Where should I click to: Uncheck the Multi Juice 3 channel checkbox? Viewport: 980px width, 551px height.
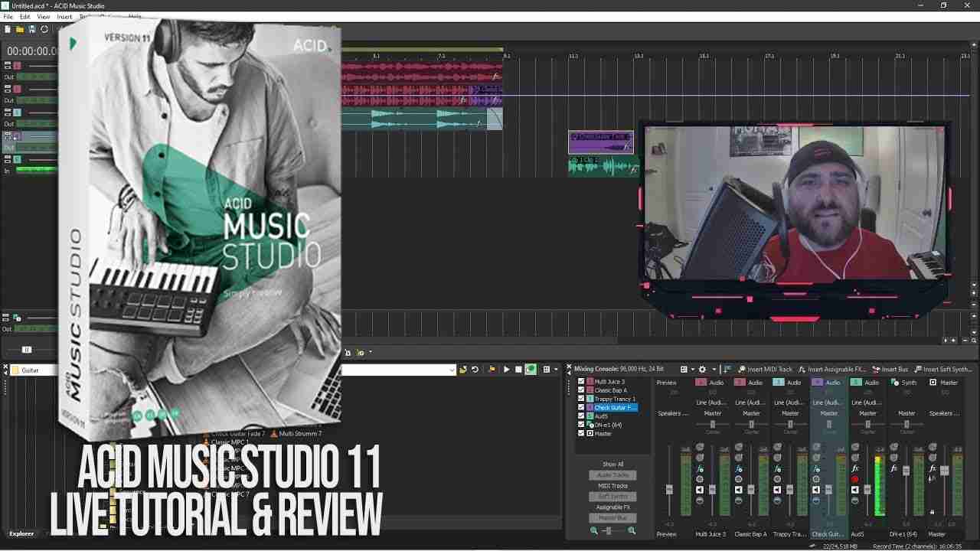click(x=581, y=381)
